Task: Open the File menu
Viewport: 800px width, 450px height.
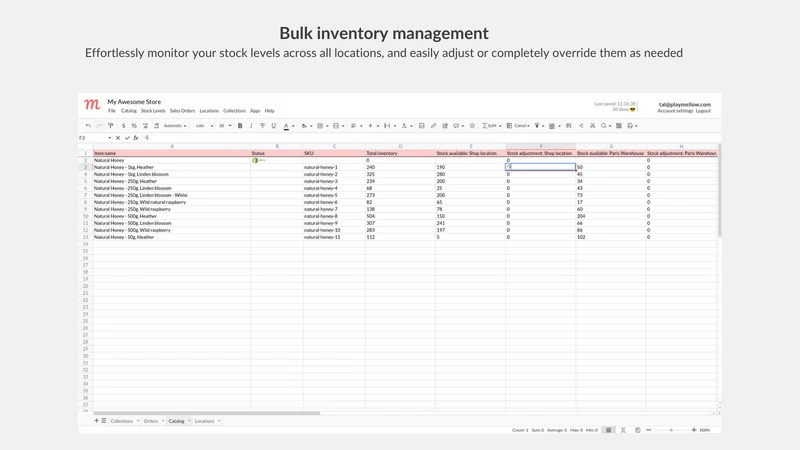Action: pyautogui.click(x=112, y=111)
